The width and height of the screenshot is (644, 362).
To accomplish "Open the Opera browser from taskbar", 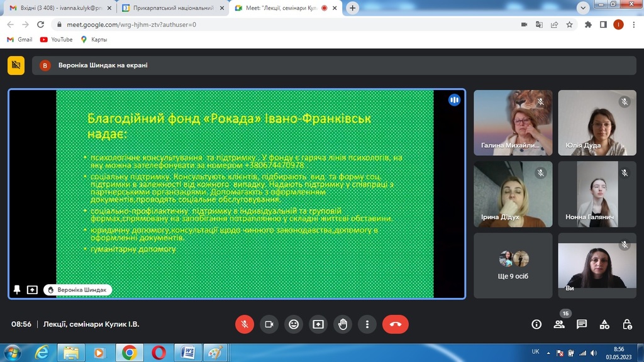I will click(158, 353).
